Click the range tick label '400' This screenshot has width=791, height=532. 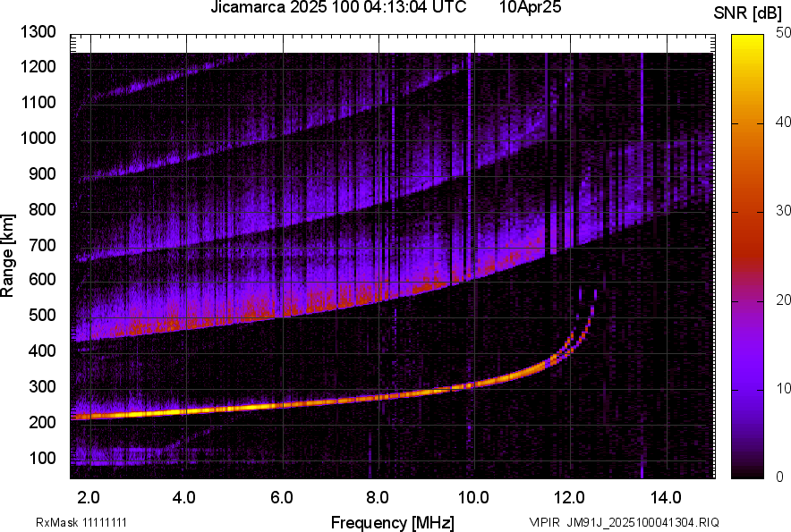pos(42,351)
